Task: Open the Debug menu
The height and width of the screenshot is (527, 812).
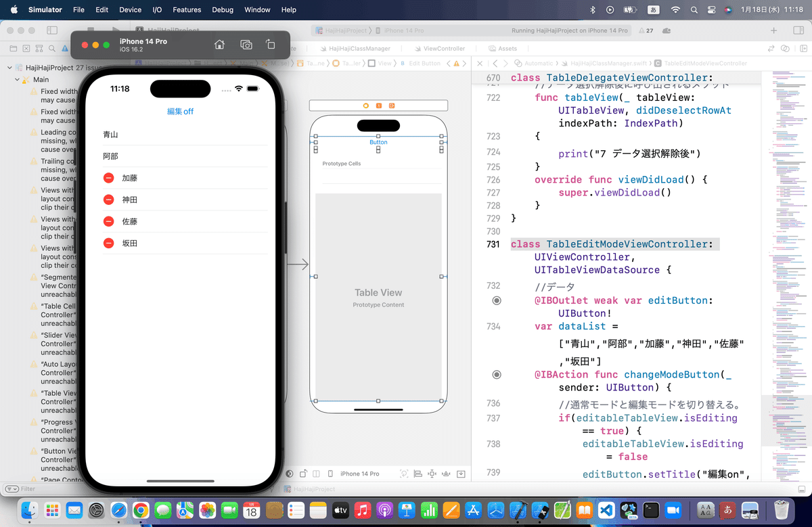Action: (x=223, y=9)
